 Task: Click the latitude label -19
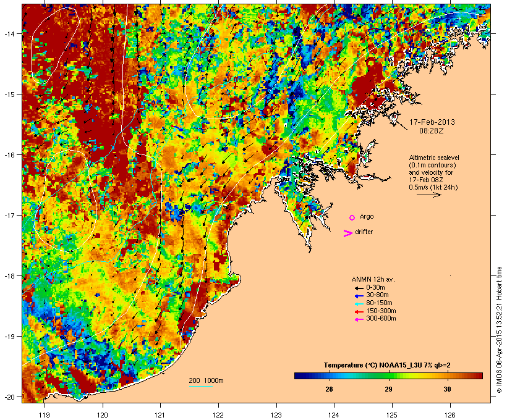click(9, 337)
